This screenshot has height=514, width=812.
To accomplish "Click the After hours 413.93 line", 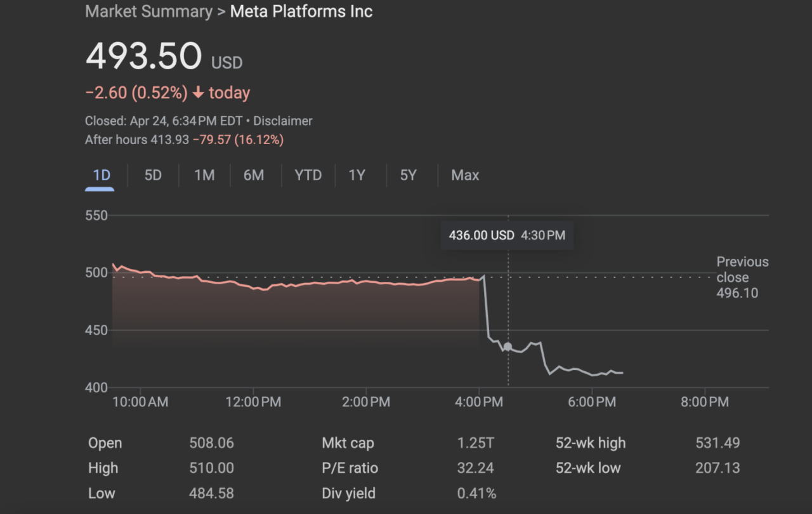I will point(184,140).
